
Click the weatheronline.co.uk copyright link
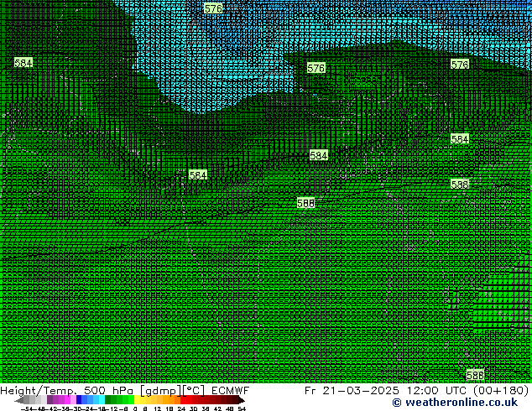tap(455, 403)
